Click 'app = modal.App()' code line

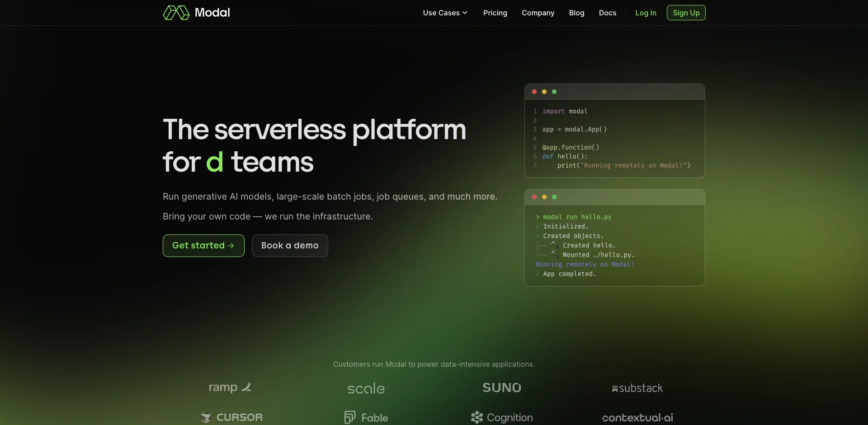pyautogui.click(x=574, y=129)
